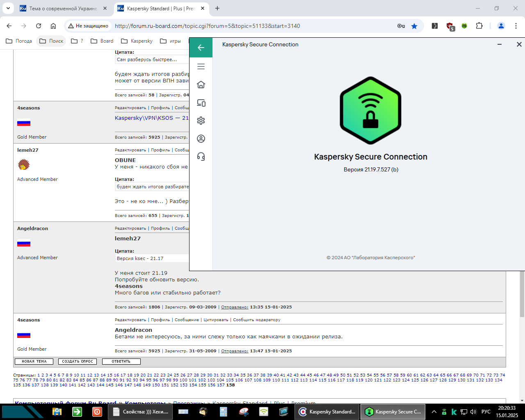Show hidden system tray icons

coord(434,412)
